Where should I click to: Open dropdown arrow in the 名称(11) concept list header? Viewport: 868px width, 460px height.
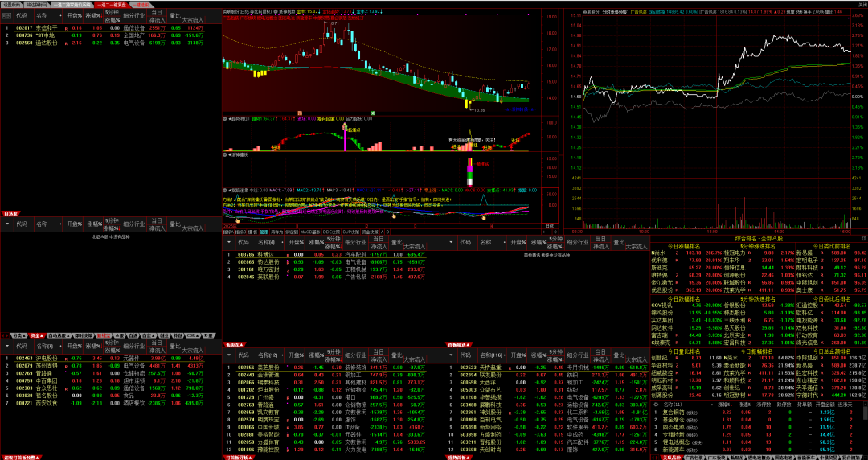tap(657, 405)
